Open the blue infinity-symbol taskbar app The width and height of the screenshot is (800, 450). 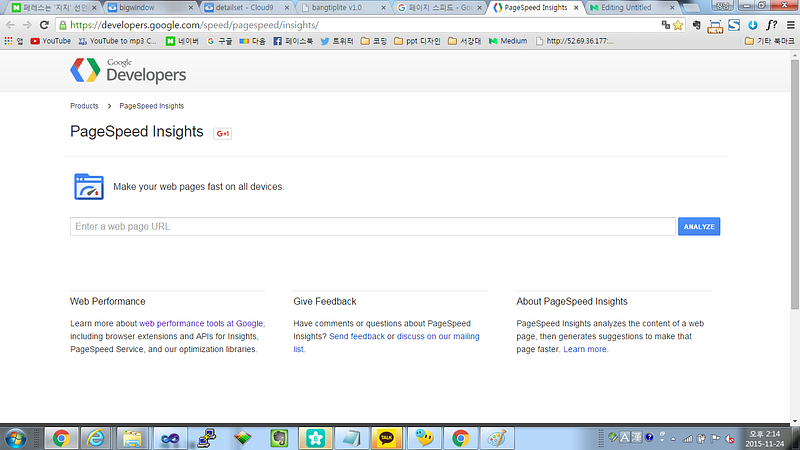click(170, 438)
